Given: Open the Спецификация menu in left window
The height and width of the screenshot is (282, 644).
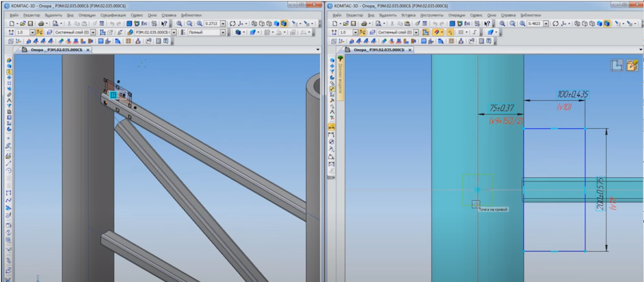Looking at the screenshot, I should (113, 15).
